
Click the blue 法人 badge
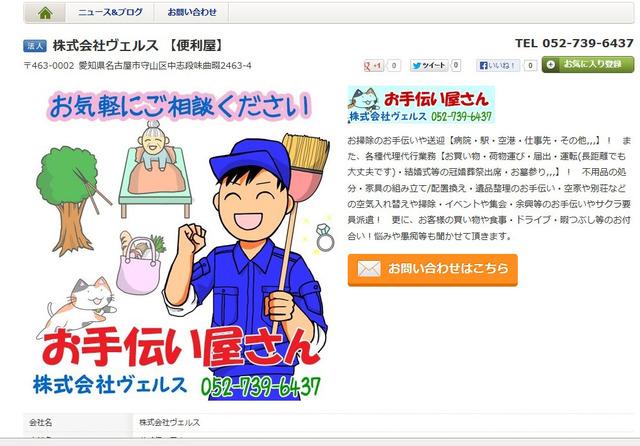coord(35,46)
